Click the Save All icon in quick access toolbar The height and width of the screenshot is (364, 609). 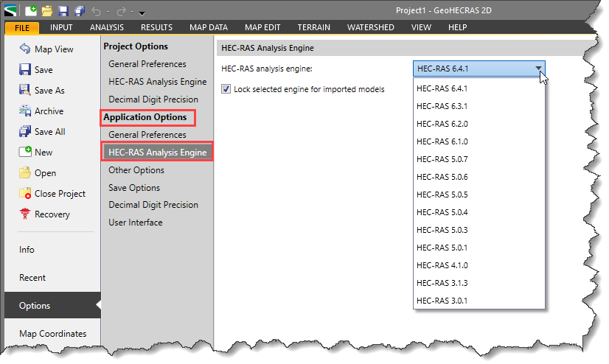pos(80,11)
